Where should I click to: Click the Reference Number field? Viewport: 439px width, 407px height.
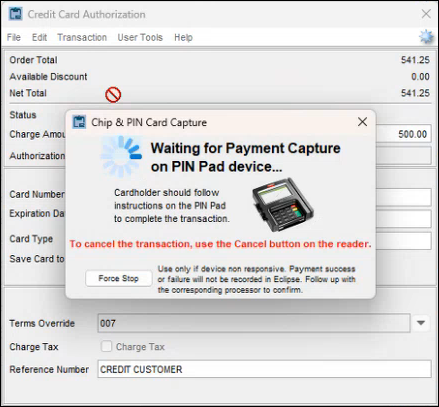click(264, 369)
